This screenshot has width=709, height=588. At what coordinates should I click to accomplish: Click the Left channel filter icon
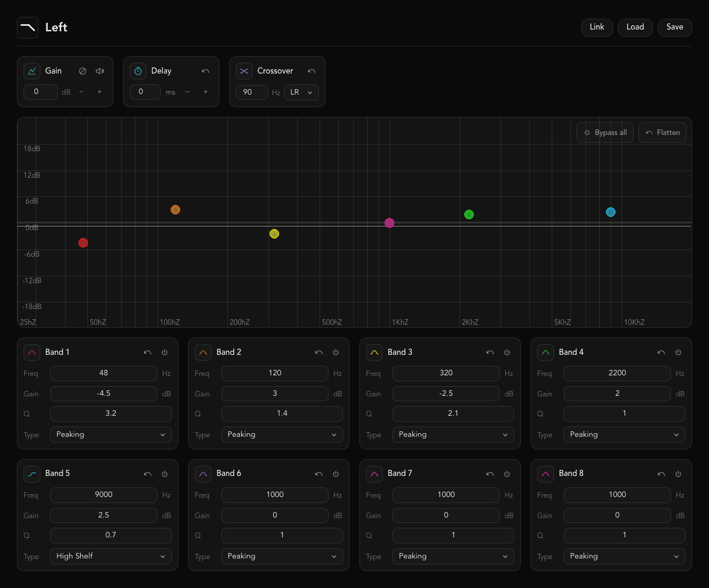[28, 27]
